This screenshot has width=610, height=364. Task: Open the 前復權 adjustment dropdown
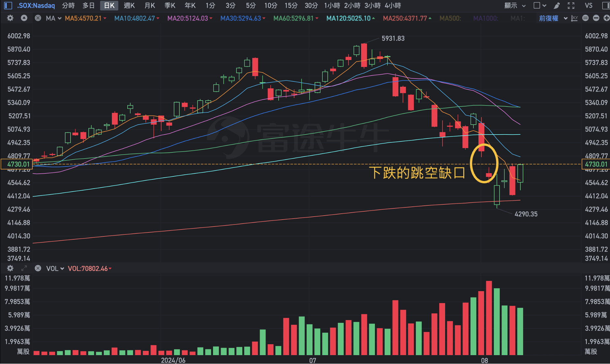pyautogui.click(x=553, y=18)
